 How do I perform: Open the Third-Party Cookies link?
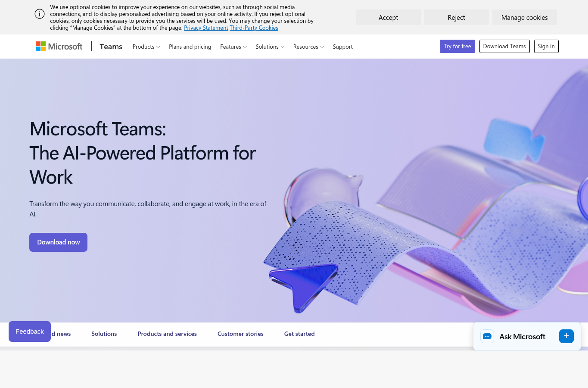pos(254,28)
